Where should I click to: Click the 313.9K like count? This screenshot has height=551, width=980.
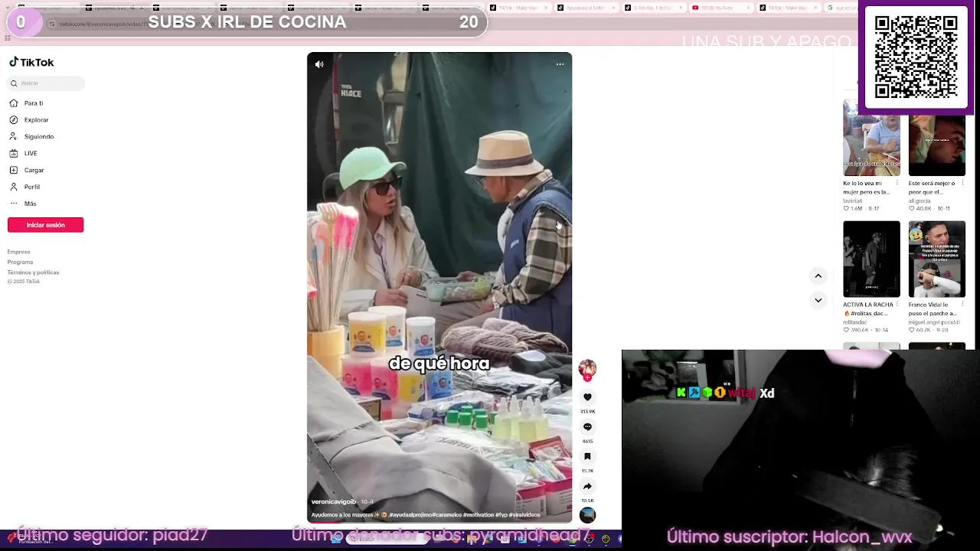(587, 412)
